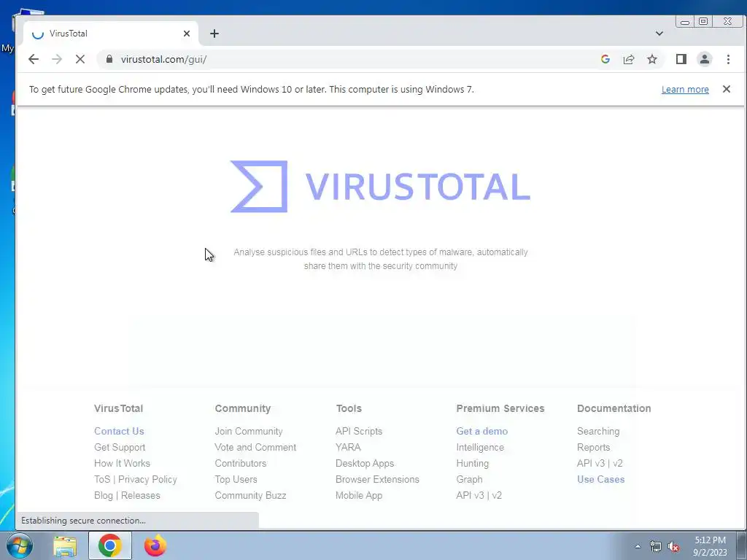Open the Chrome side panel icon
Viewport: 747px width, 560px height.
[x=681, y=59]
